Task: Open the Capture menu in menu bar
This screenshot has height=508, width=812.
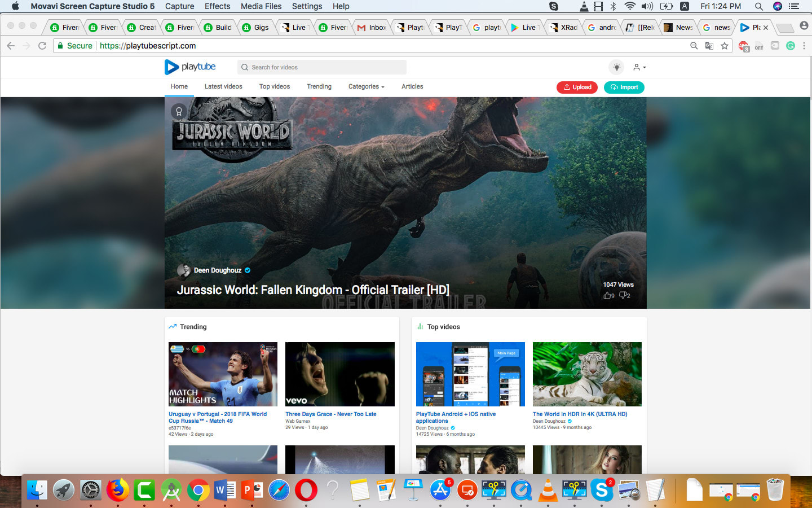Action: pyautogui.click(x=179, y=6)
